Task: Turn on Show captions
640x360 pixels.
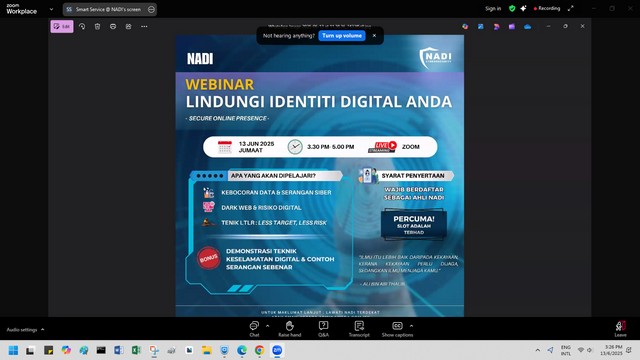Action: (397, 329)
